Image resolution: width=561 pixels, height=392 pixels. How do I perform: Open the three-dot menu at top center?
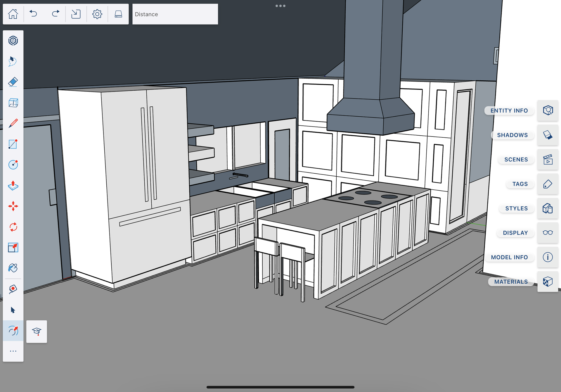[x=280, y=6]
